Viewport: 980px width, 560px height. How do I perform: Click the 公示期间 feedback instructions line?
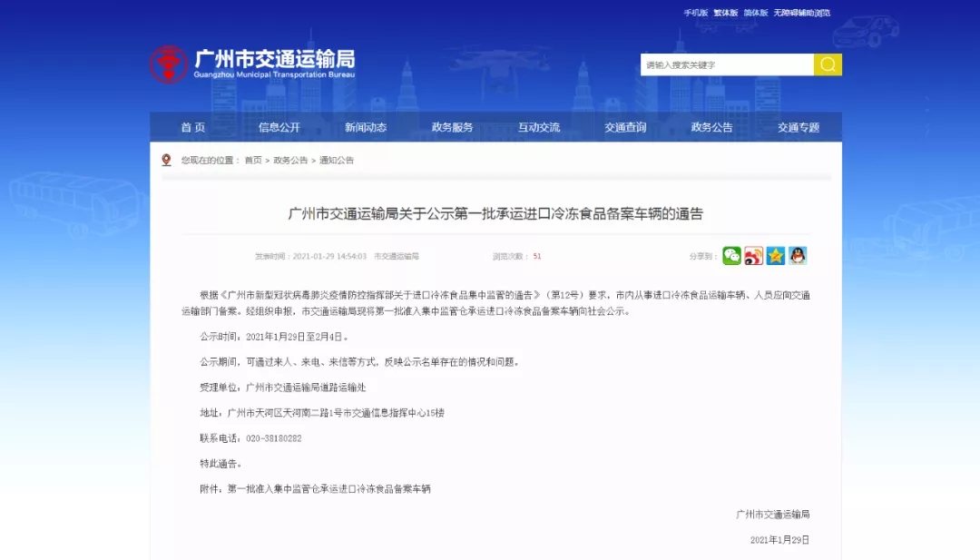coord(359,361)
